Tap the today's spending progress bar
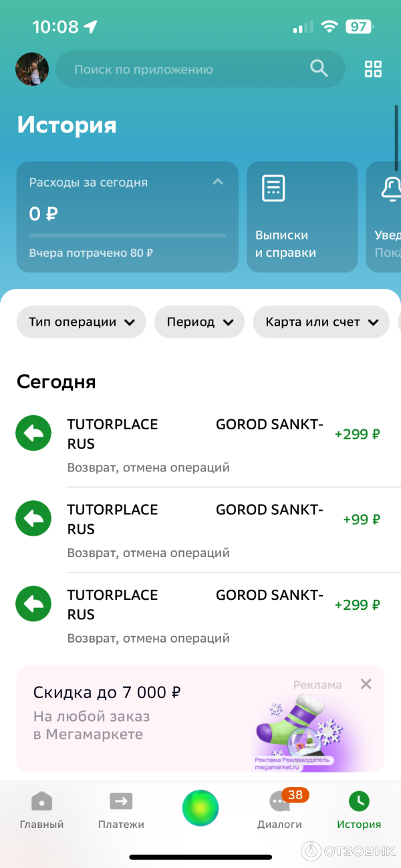Viewport: 401px width, 868px height. click(127, 235)
